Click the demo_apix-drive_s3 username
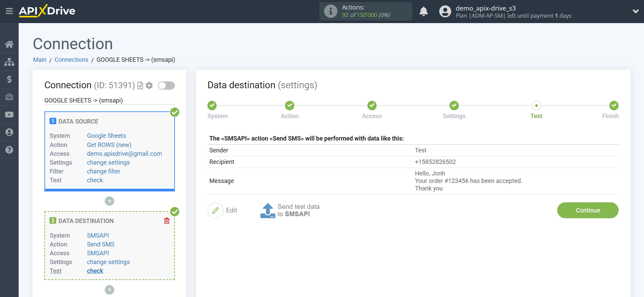 pyautogui.click(x=486, y=8)
